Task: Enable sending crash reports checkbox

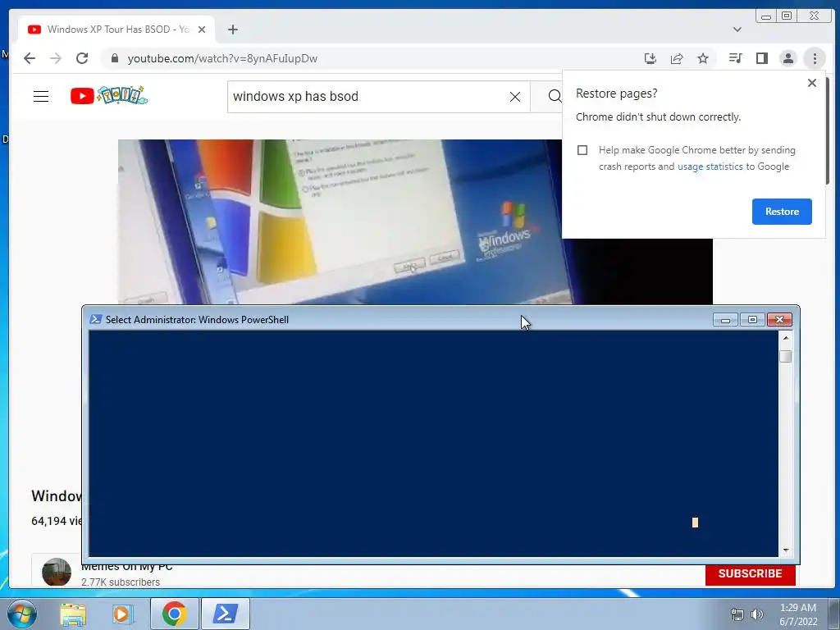Action: [x=582, y=150]
